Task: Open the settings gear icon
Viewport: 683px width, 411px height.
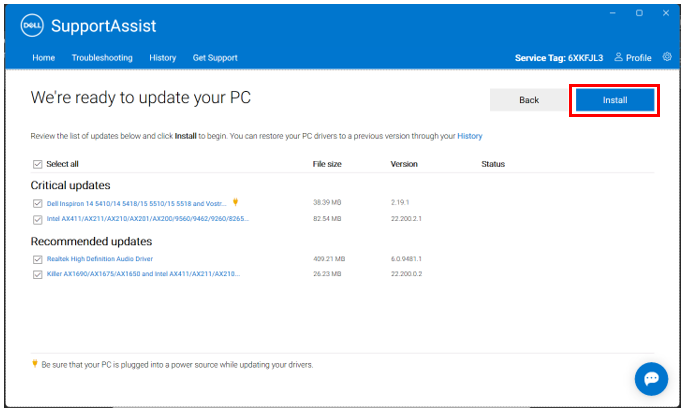Action: tap(667, 57)
